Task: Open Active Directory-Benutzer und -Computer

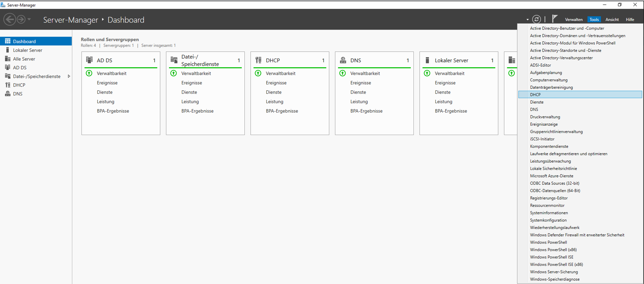Action: (x=567, y=28)
